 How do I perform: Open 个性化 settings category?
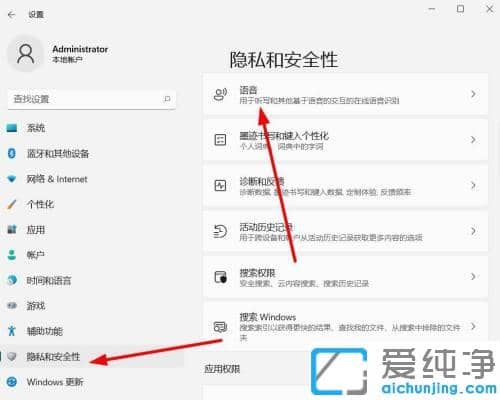pos(92,204)
